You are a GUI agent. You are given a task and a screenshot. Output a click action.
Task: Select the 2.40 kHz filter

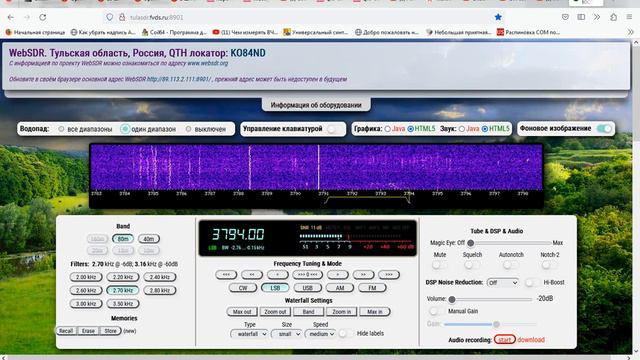(160, 277)
